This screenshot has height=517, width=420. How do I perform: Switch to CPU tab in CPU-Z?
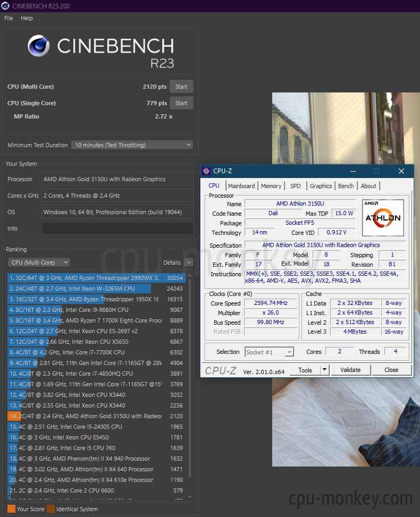pos(214,185)
